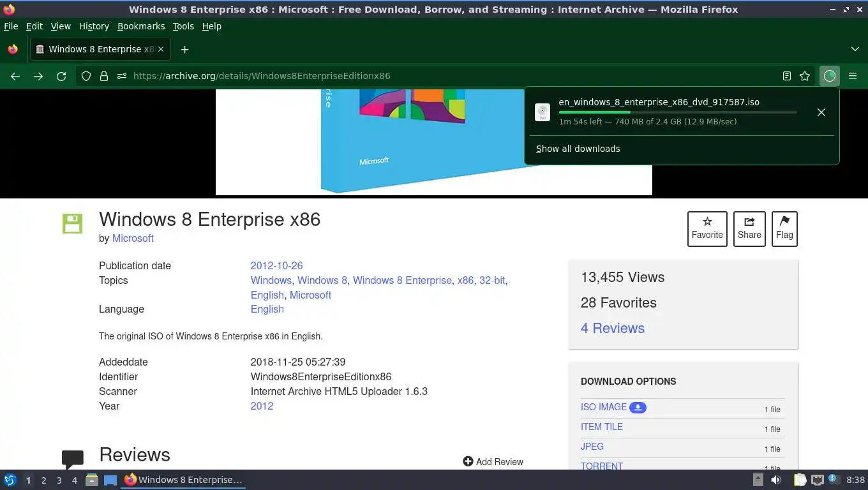Go back to the previous page
Image resolution: width=868 pixels, height=490 pixels.
pos(15,76)
